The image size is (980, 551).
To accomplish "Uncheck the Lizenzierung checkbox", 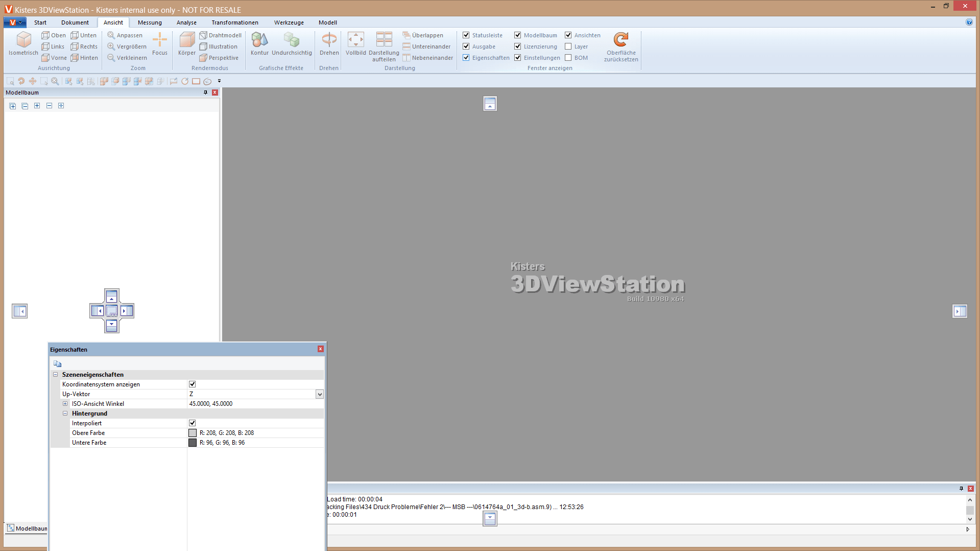I will coord(517,47).
